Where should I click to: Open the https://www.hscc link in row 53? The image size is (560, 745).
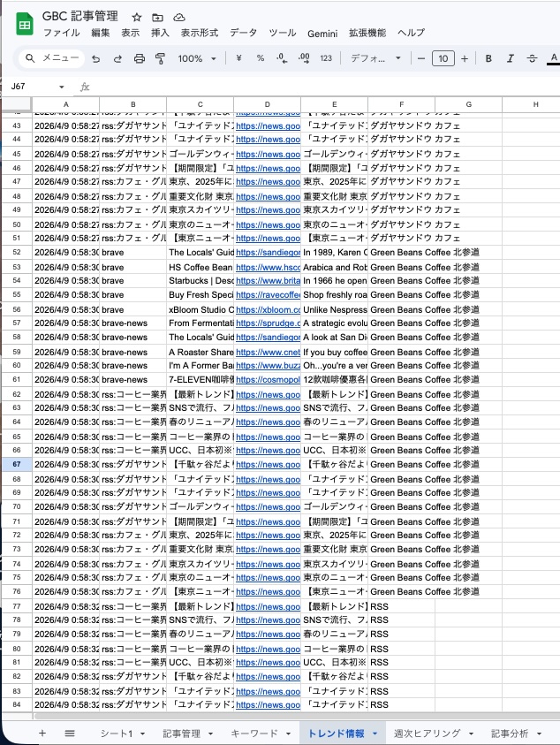tap(268, 268)
